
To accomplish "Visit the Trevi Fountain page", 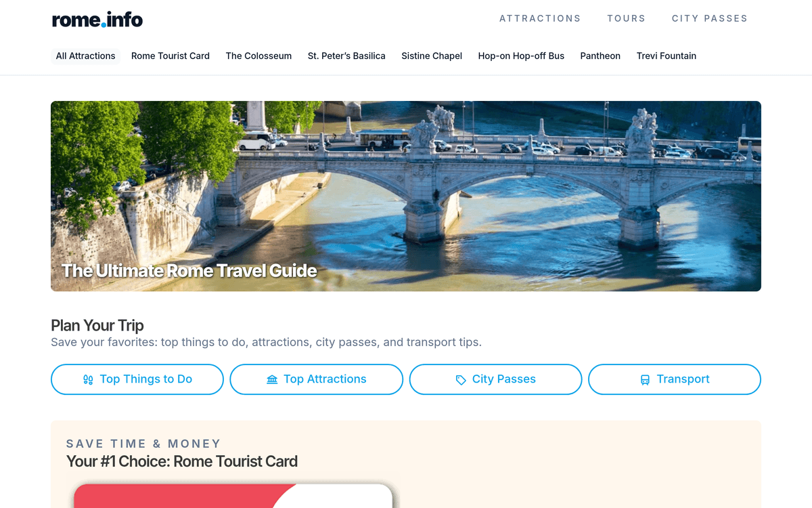I will [x=667, y=56].
